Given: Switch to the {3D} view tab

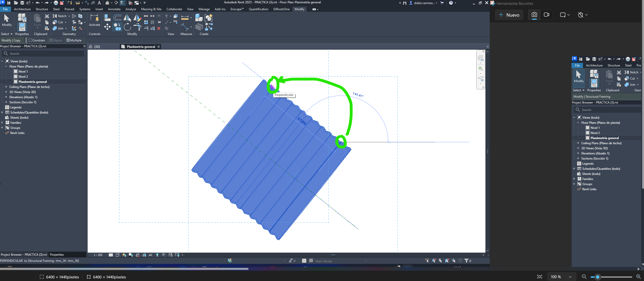Looking at the screenshot, I should (97, 47).
